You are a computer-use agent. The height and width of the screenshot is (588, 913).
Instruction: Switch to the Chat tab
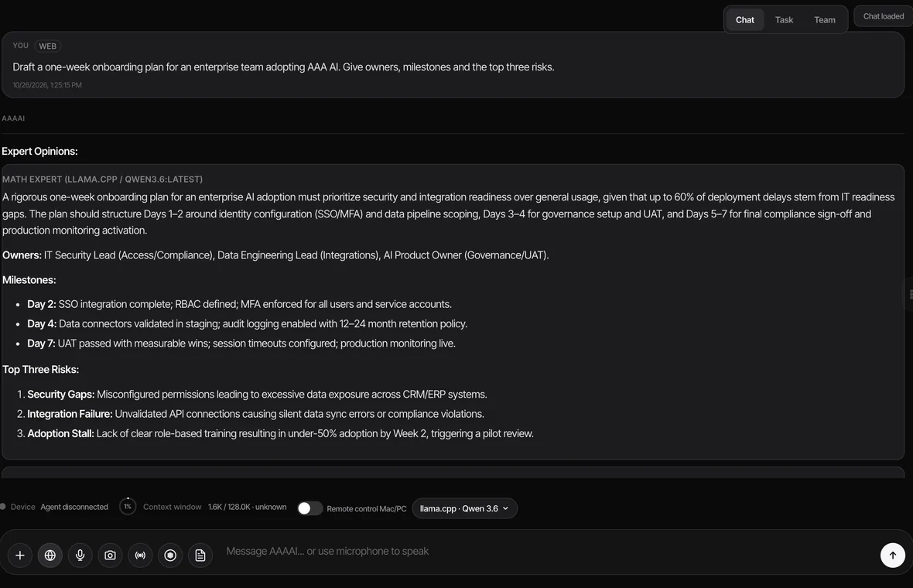coord(745,20)
